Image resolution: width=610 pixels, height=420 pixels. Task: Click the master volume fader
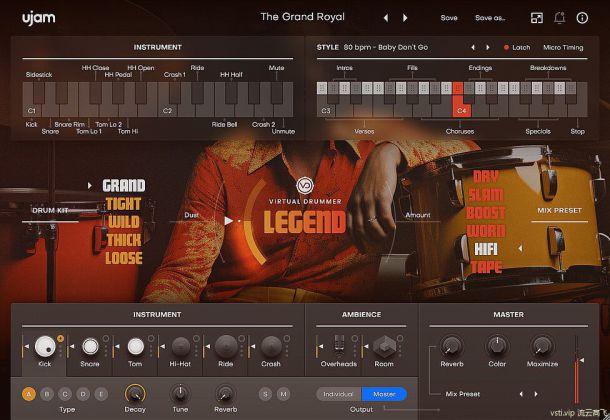(577, 369)
